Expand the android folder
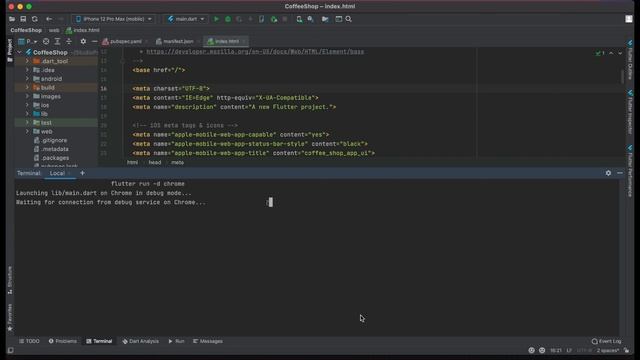 tap(27, 79)
